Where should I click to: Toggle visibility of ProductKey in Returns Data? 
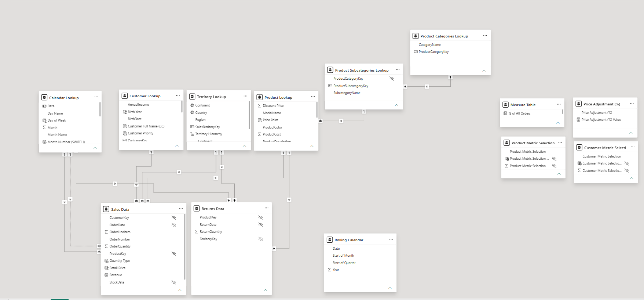coord(261,217)
